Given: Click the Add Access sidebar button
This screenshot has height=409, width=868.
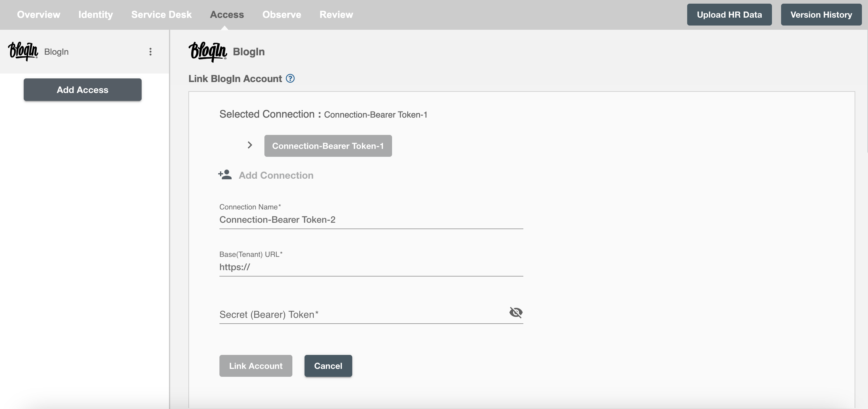Looking at the screenshot, I should click(x=82, y=89).
